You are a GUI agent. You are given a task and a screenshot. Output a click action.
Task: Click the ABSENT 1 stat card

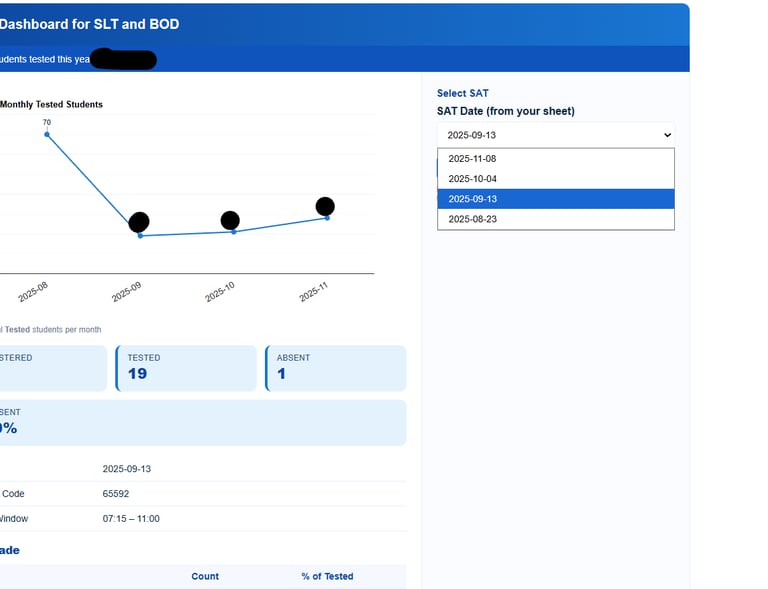click(x=336, y=368)
